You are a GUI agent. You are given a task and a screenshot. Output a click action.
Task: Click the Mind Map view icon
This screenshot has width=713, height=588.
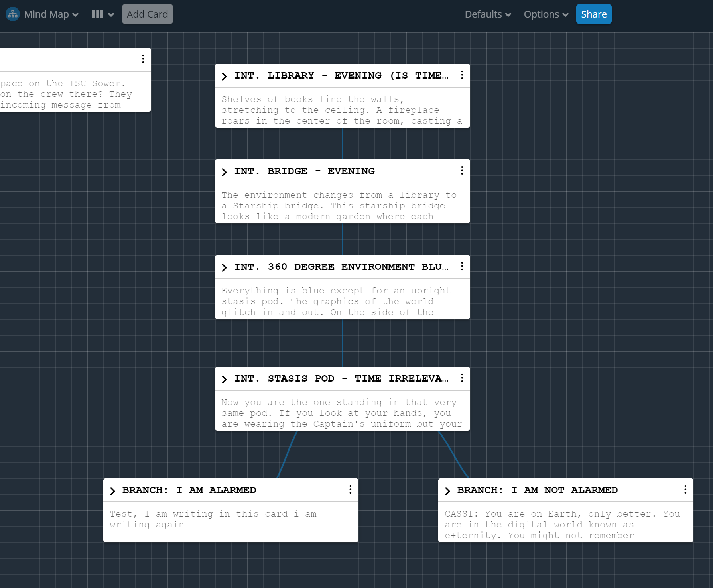pos(12,14)
